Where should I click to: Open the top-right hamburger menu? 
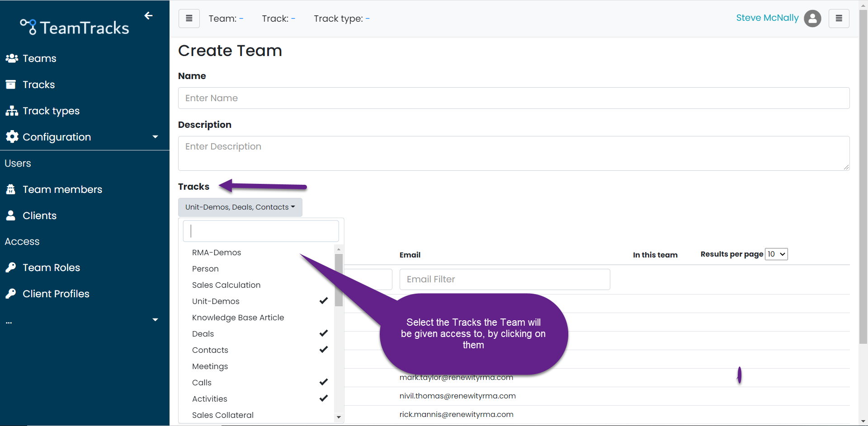[x=839, y=19]
